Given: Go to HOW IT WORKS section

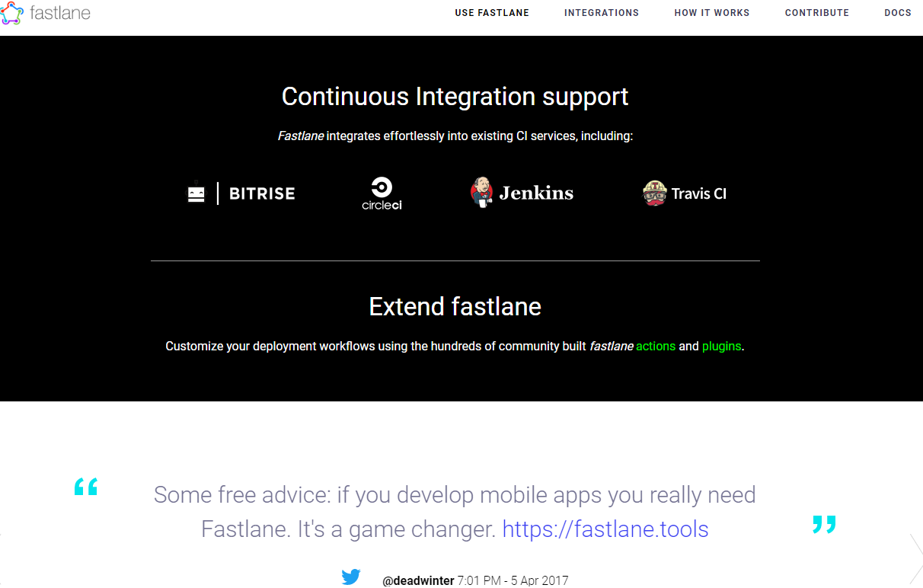Looking at the screenshot, I should (712, 13).
